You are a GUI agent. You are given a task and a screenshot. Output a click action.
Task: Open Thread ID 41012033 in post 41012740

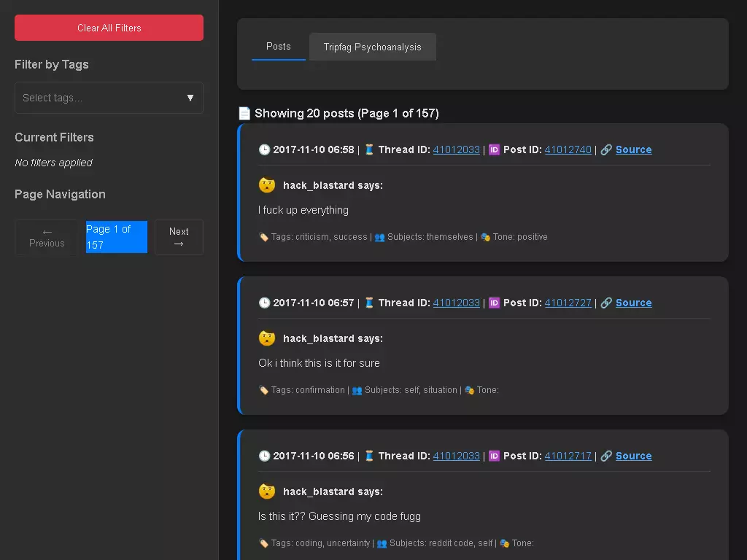pos(456,149)
